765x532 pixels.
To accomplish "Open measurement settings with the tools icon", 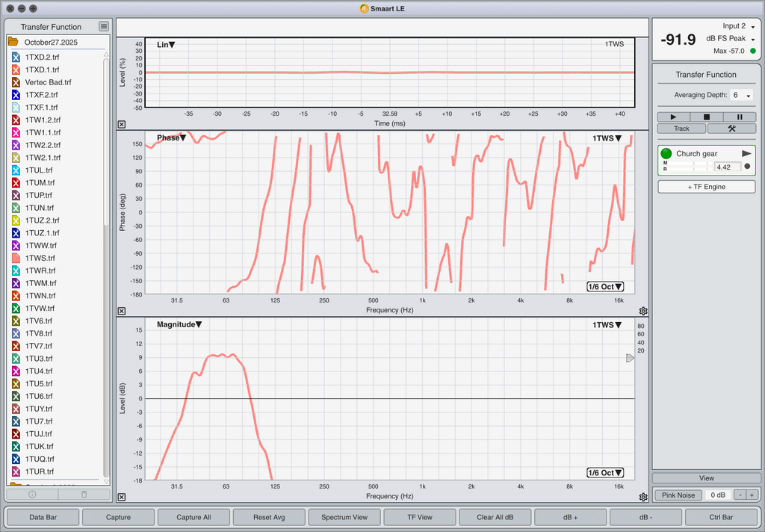I will [731, 129].
